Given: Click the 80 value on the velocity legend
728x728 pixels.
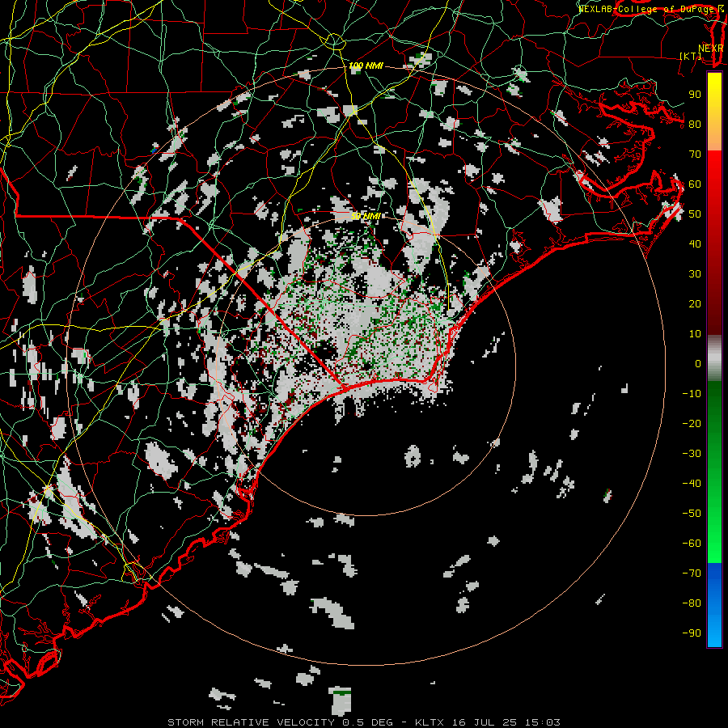Looking at the screenshot, I should pos(695,125).
